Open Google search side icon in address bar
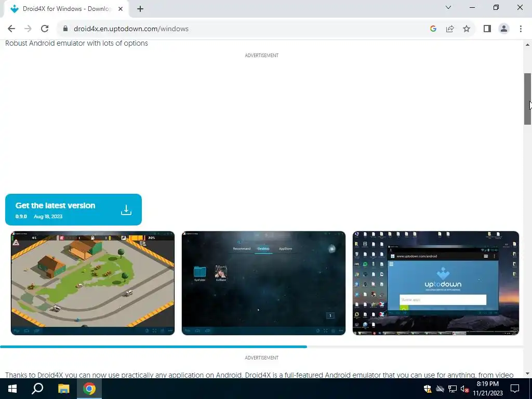This screenshot has width=532, height=399. [433, 29]
